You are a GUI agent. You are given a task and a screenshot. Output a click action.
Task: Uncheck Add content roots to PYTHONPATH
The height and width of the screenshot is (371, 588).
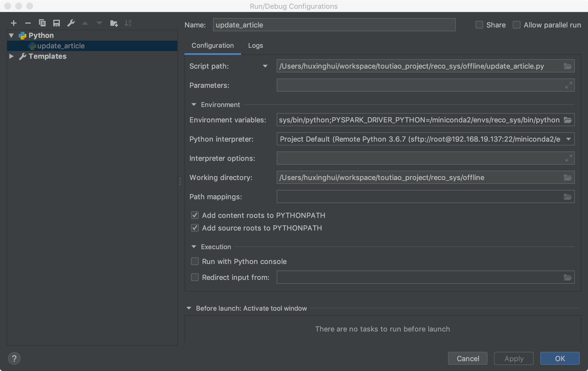pyautogui.click(x=195, y=215)
